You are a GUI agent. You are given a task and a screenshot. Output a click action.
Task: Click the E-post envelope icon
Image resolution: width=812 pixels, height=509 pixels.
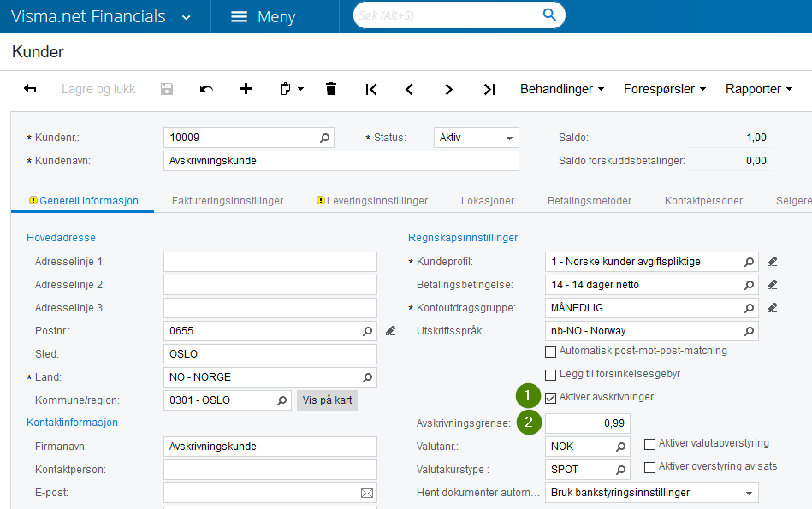367,493
